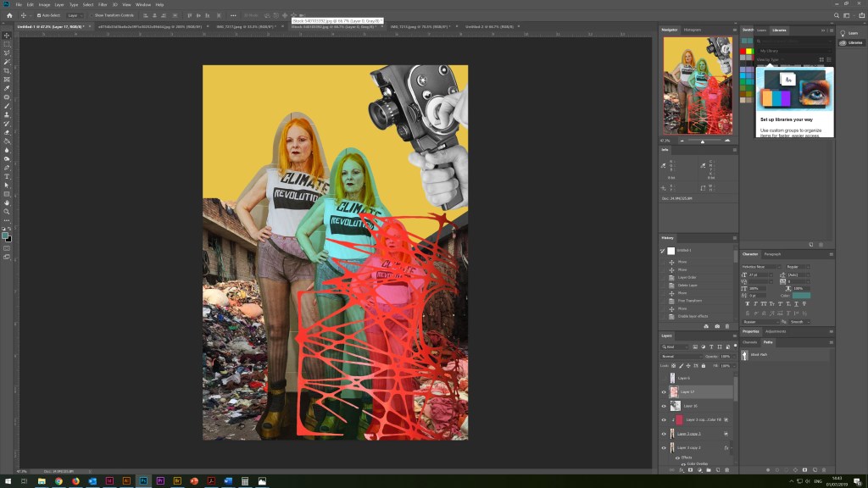Screen dimensions: 868x488
Task: Select the Move tool in the toolbar
Action: (7, 35)
